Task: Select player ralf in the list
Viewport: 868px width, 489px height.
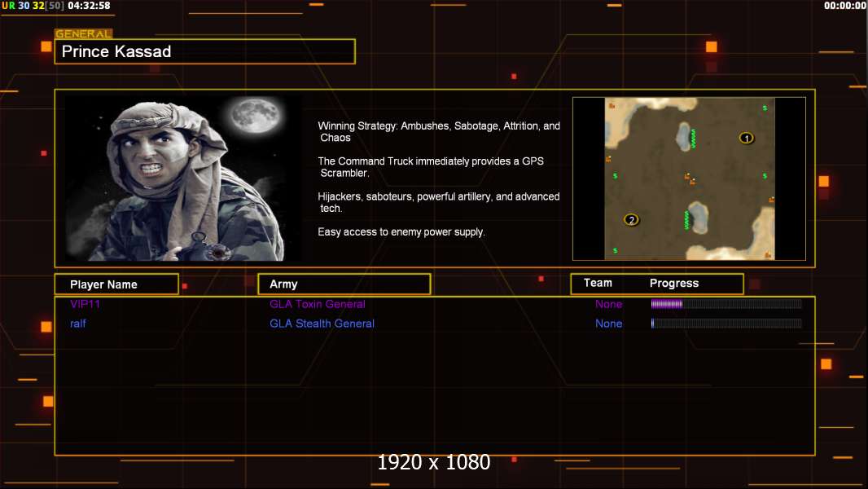Action: point(78,324)
